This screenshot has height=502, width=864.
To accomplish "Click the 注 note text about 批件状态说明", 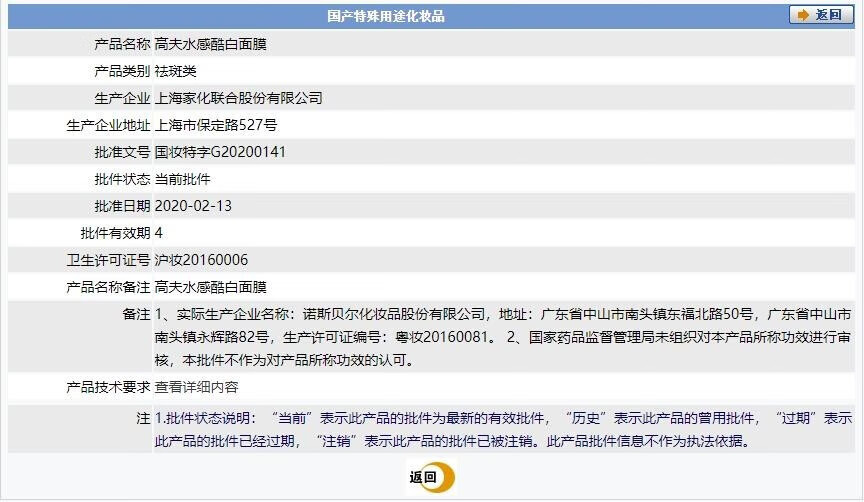I will pos(503,430).
